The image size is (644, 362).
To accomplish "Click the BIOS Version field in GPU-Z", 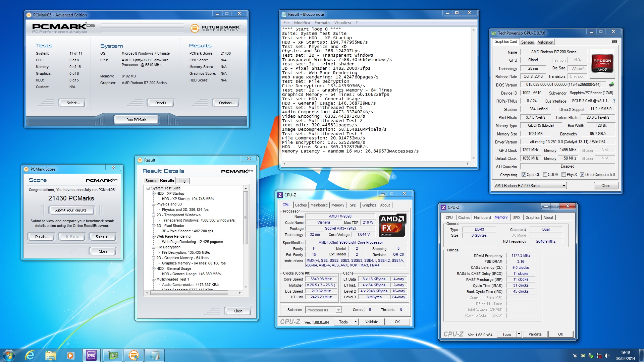I will click(x=563, y=84).
